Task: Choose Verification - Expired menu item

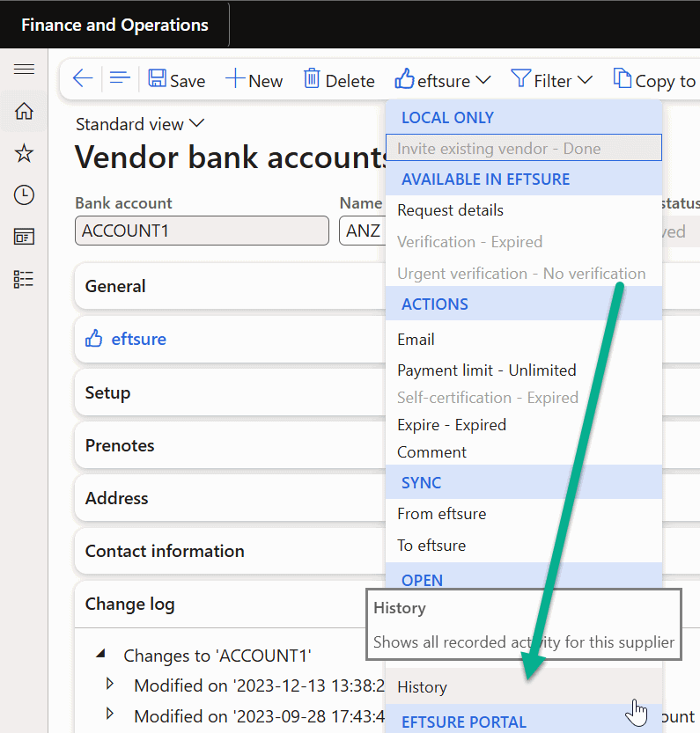Action: [524, 242]
